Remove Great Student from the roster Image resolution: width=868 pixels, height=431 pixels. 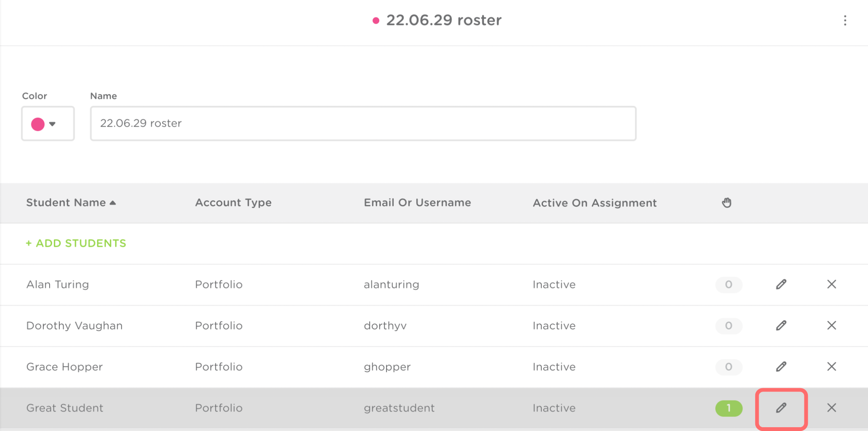pos(832,408)
